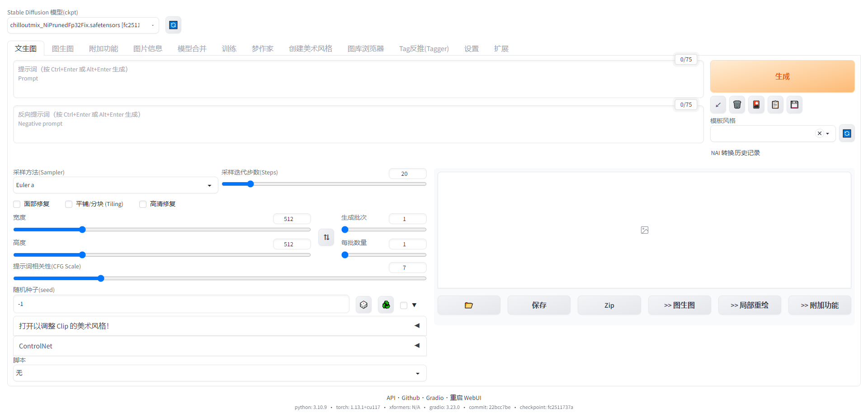Click the image placeholder icon in output
This screenshot has height=418, width=868.
click(645, 230)
